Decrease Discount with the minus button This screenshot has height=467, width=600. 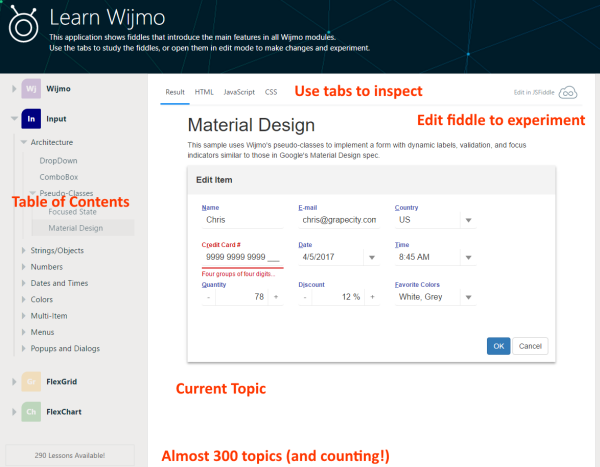point(305,297)
